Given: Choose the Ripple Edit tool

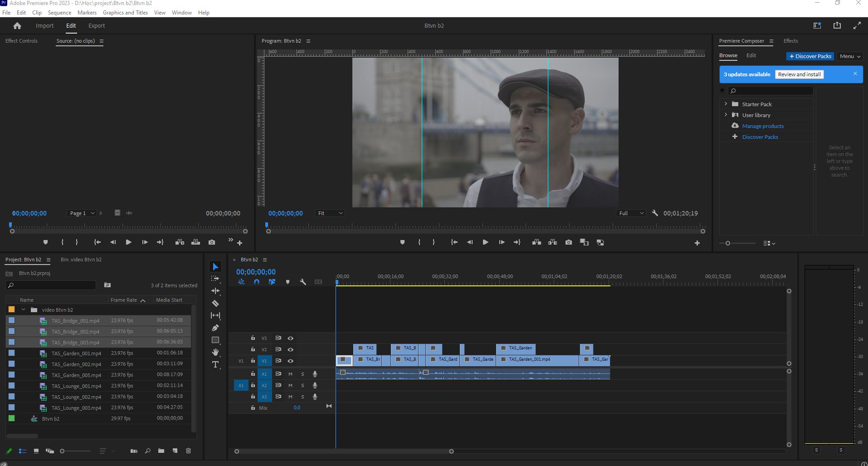Looking at the screenshot, I should 215,291.
